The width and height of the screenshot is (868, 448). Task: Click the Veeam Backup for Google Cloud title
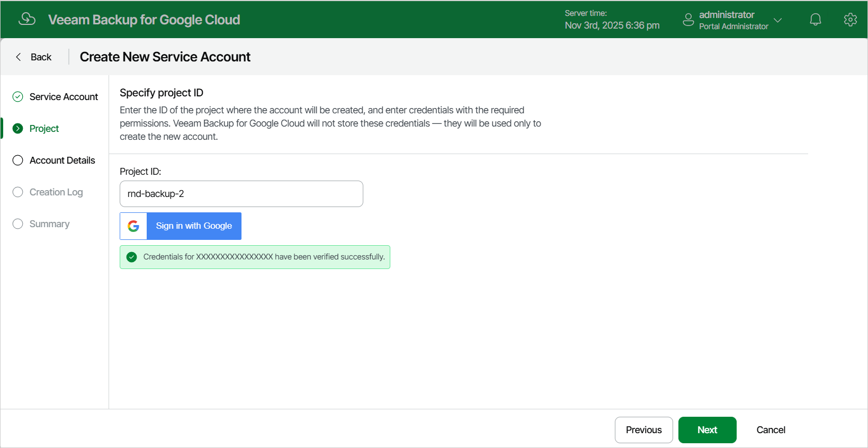tap(144, 20)
